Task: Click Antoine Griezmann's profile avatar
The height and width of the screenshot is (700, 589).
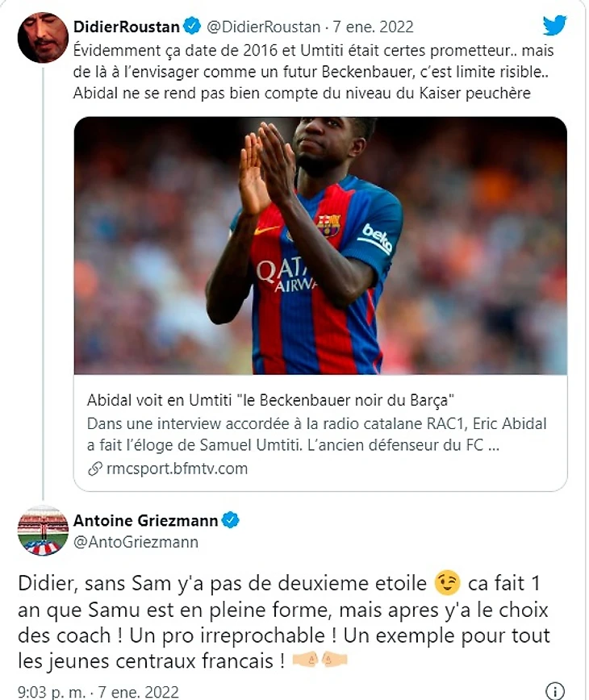Action: pos(42,531)
